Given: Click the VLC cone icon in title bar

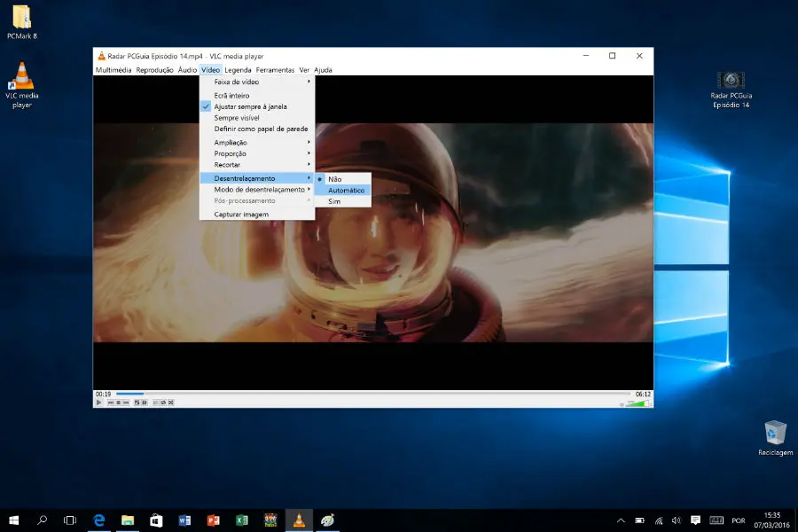Looking at the screenshot, I should 101,56.
